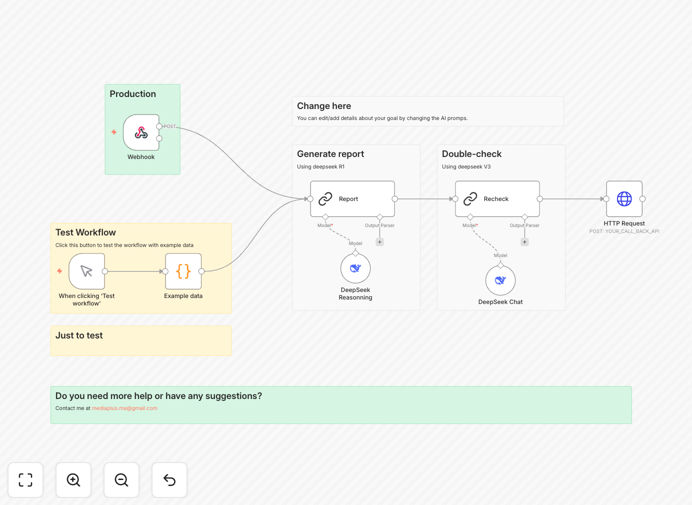Viewport: 692px width, 505px height.
Task: Click the Report node output connector
Action: tap(395, 199)
